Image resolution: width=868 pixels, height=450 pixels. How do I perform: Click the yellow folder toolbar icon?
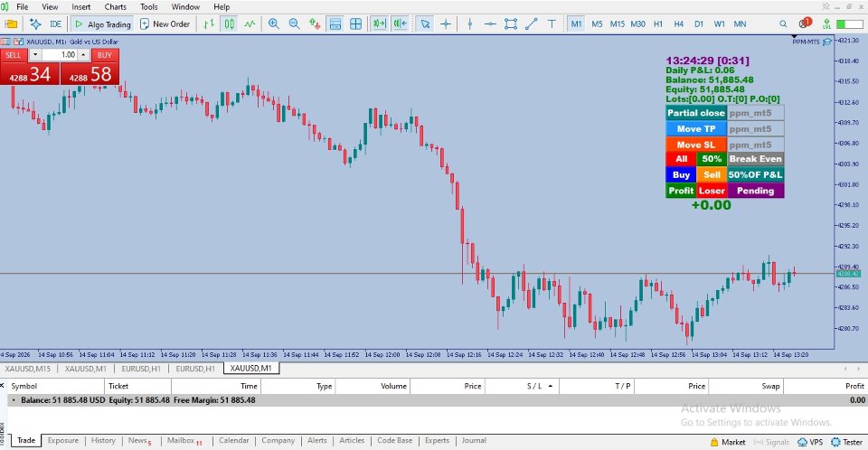11,23
